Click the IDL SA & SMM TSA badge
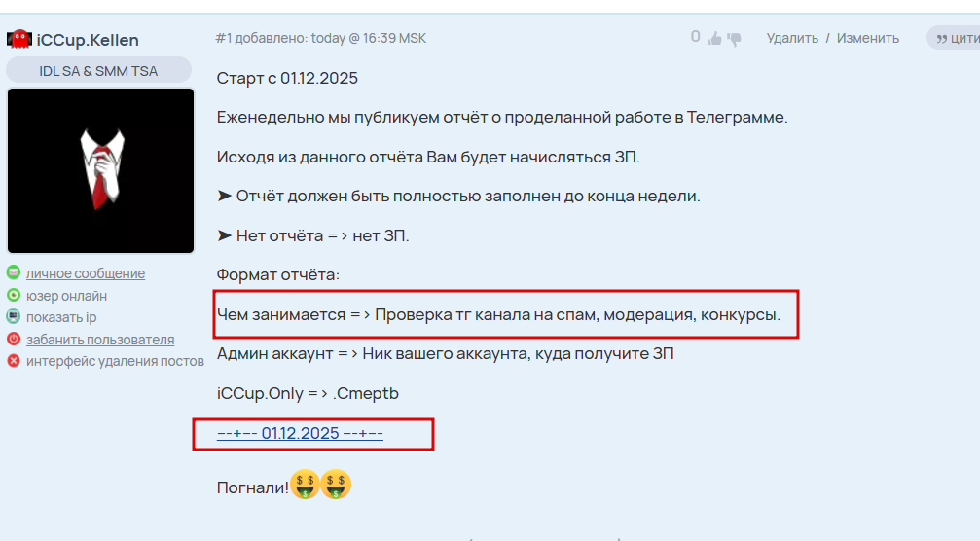This screenshot has width=980, height=541. pyautogui.click(x=98, y=71)
